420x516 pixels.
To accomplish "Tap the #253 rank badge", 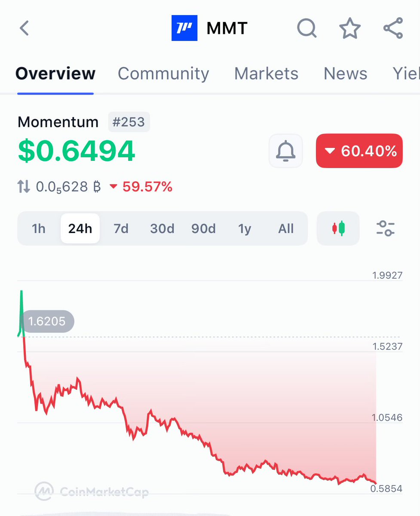I will click(x=129, y=123).
